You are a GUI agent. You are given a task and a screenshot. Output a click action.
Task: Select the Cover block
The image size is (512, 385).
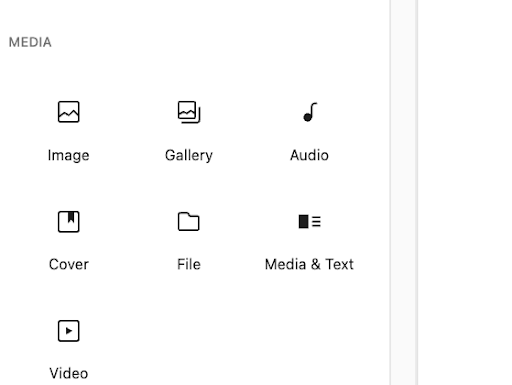(x=69, y=240)
